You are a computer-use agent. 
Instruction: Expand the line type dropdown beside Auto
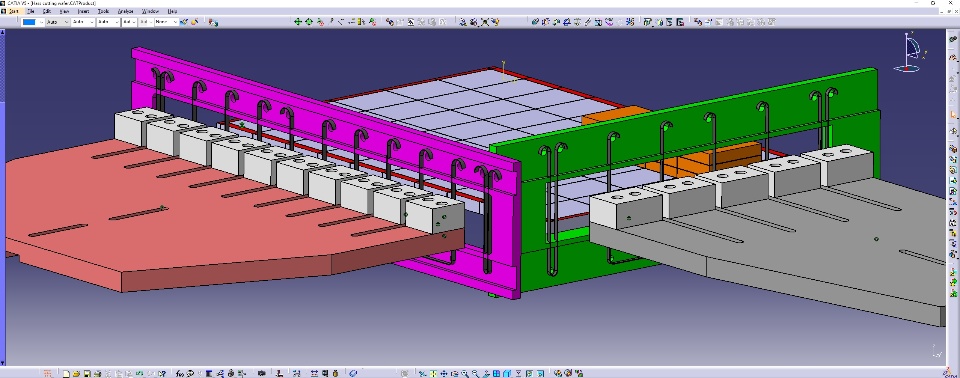point(83,22)
